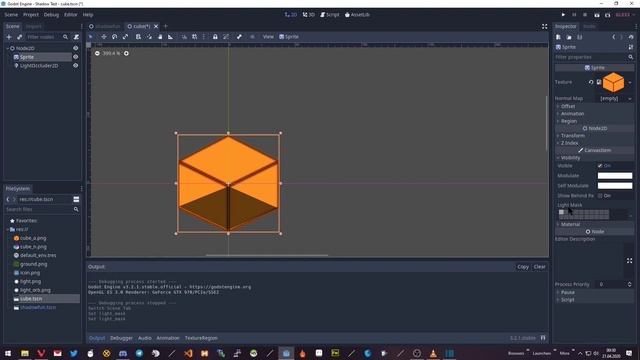Activate the Select mode arrow tool
This screenshot has height=360, width=640.
(x=91, y=37)
